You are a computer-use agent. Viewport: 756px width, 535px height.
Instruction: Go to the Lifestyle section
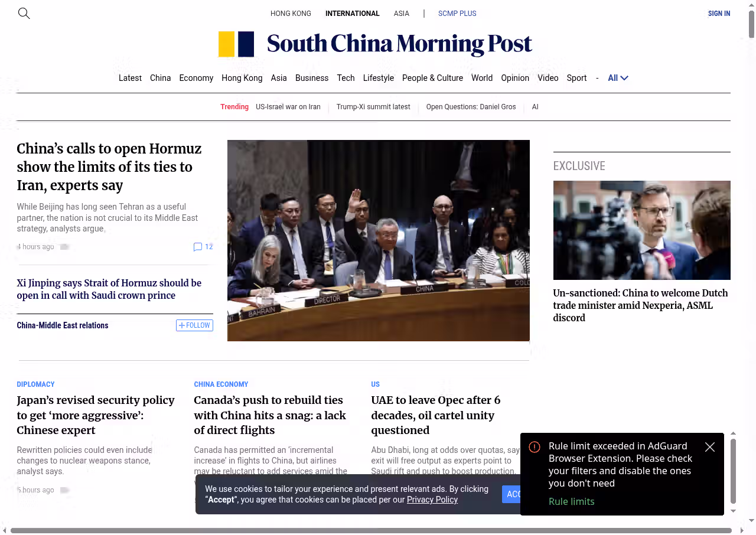378,78
